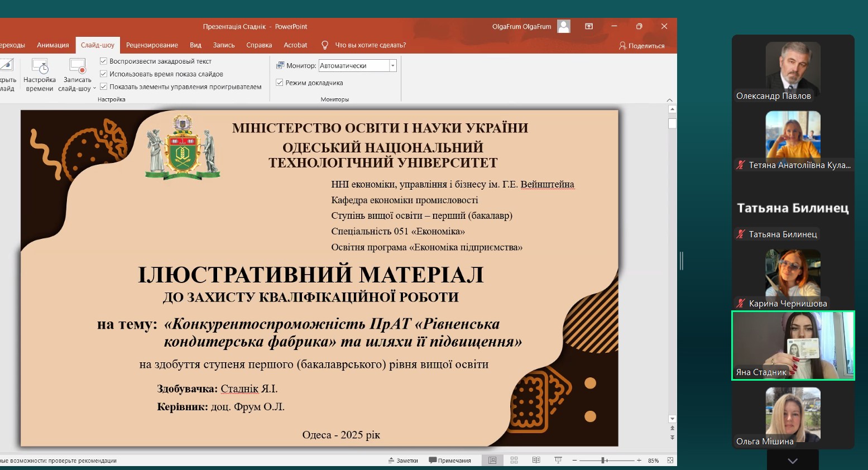Switch to Normal view icon in status bar
This screenshot has width=868, height=470.
point(492,461)
